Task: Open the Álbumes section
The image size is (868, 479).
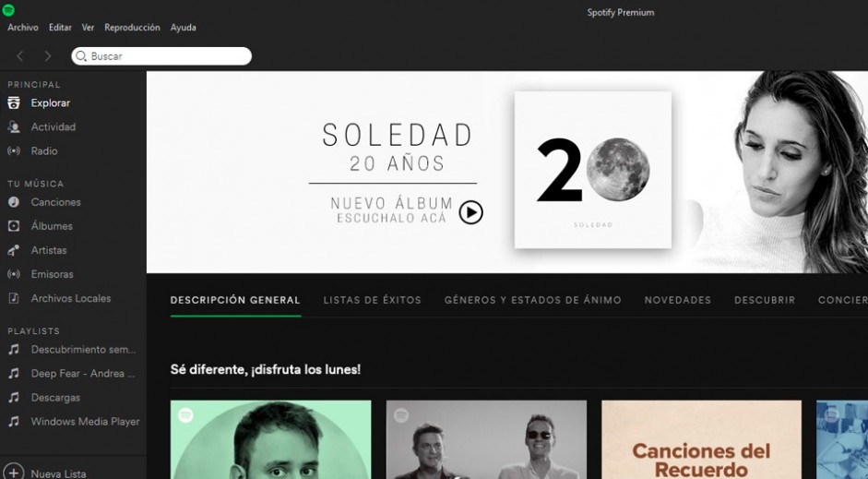Action: pos(52,226)
